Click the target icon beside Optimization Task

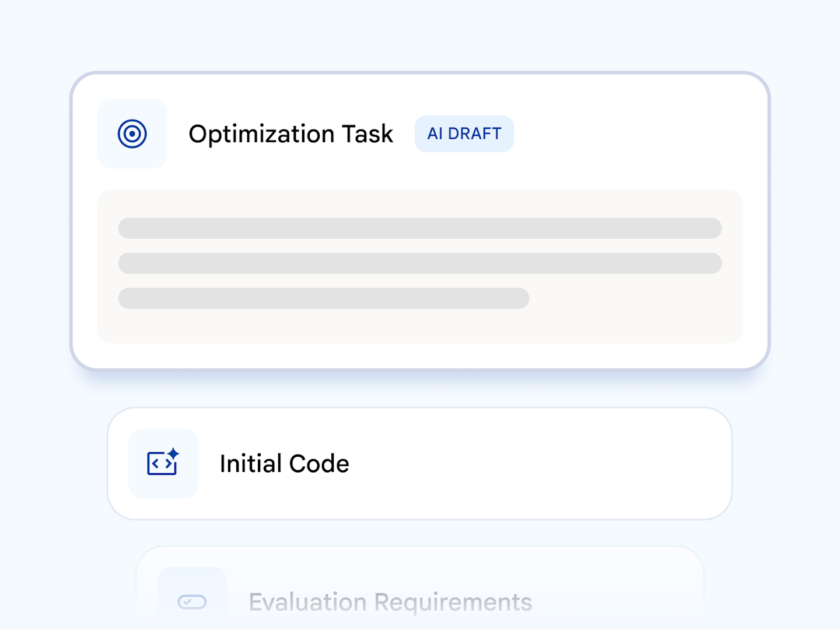(x=132, y=134)
